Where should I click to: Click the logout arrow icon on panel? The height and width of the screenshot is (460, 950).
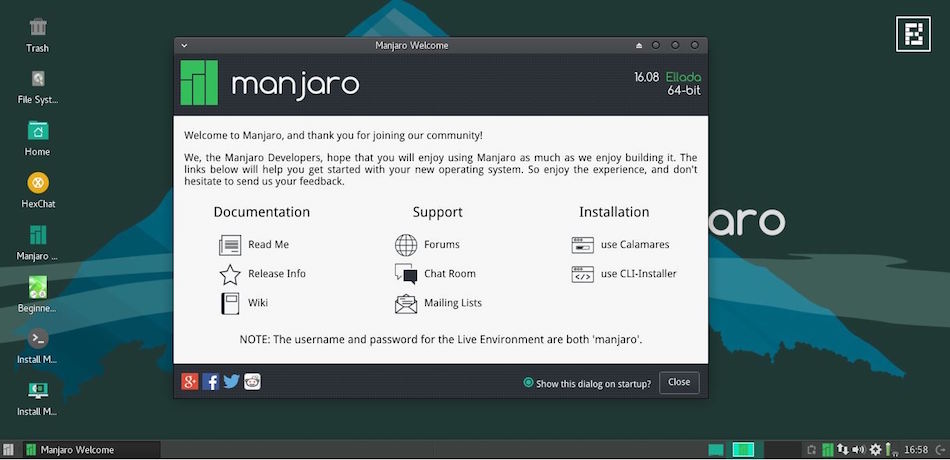coord(940,449)
